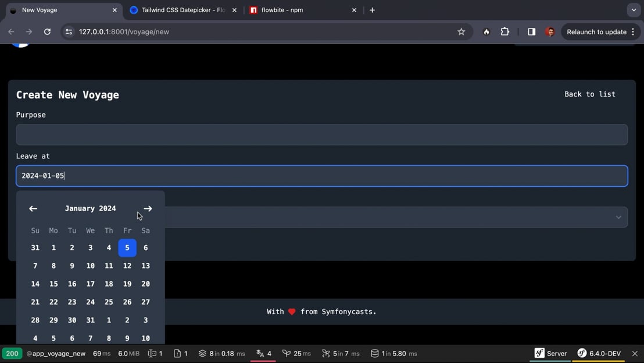Toggle the browser side panel icon
This screenshot has width=644, height=363.
531,31
